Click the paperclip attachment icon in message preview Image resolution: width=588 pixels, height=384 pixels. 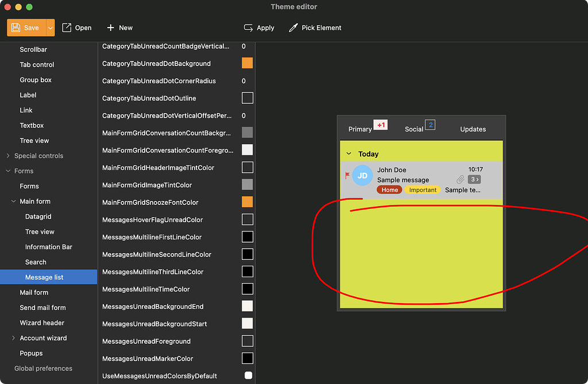point(459,180)
